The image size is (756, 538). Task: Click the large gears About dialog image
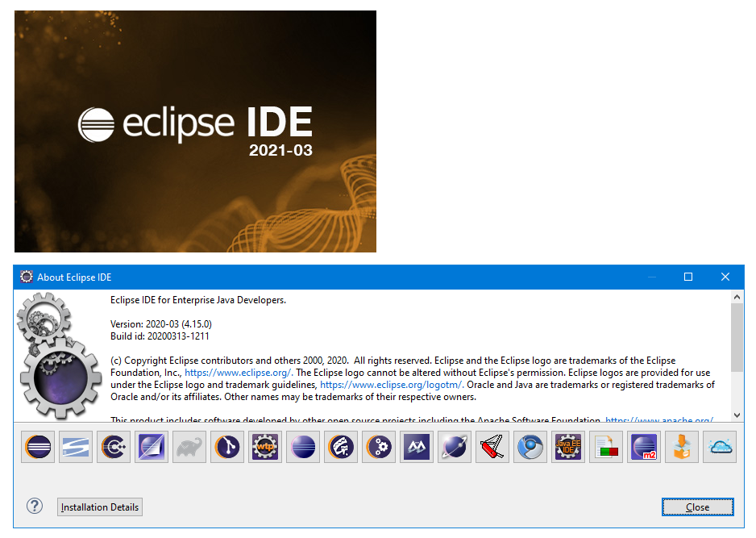point(58,355)
